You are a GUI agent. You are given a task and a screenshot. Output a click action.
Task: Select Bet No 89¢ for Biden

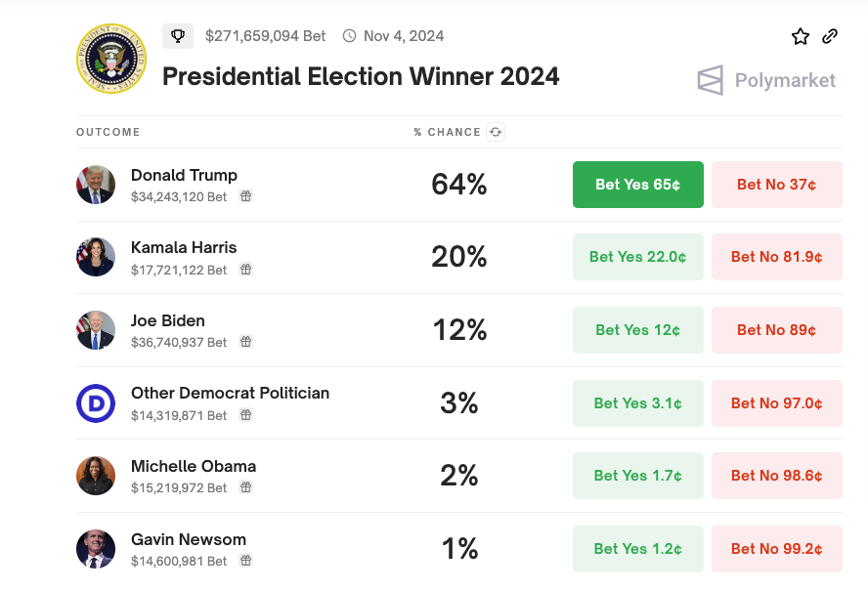(x=776, y=330)
